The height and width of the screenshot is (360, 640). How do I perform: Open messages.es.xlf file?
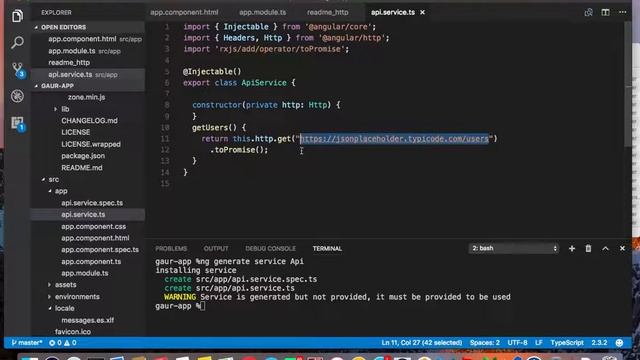point(88,320)
